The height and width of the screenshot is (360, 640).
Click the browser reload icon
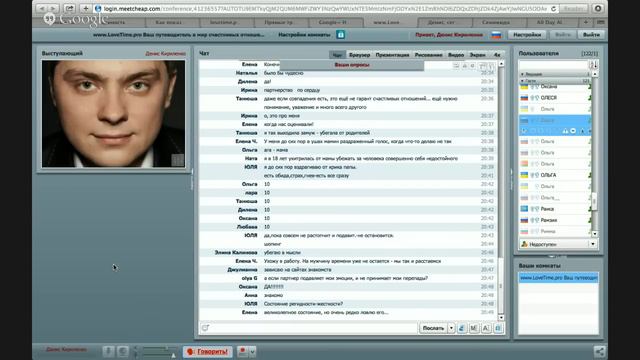click(x=553, y=8)
